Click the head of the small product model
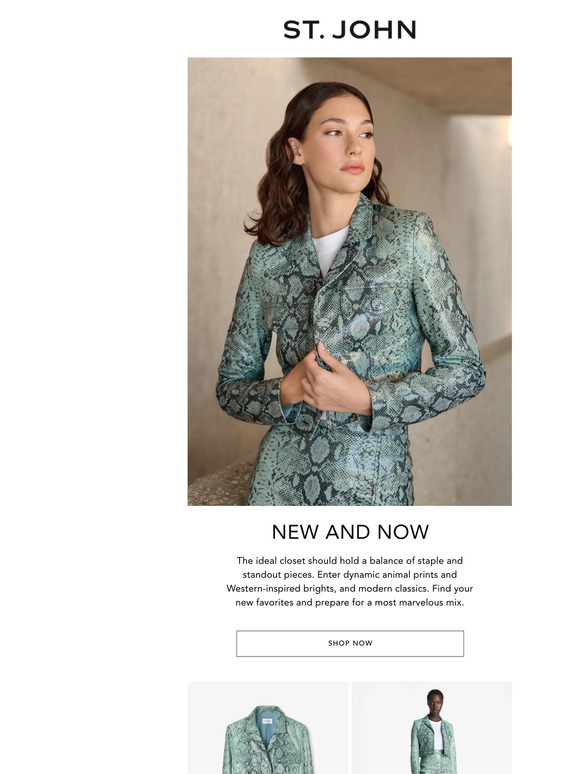This screenshot has width=580, height=774. (435, 698)
